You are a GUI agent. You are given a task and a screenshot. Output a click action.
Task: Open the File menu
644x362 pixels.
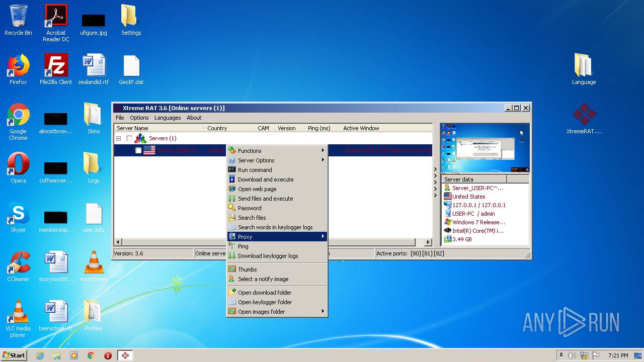(120, 118)
